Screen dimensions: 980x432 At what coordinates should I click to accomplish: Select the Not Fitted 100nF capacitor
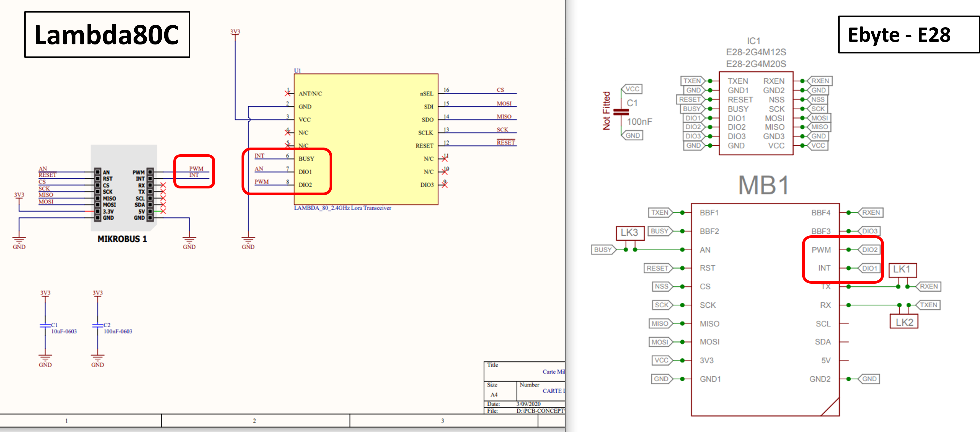[x=621, y=112]
